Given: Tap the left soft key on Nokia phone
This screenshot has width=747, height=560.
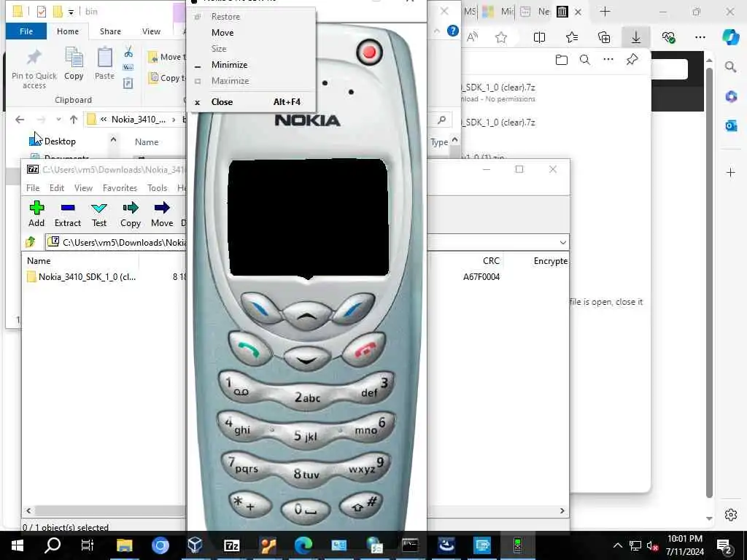Looking at the screenshot, I should coord(261,308).
